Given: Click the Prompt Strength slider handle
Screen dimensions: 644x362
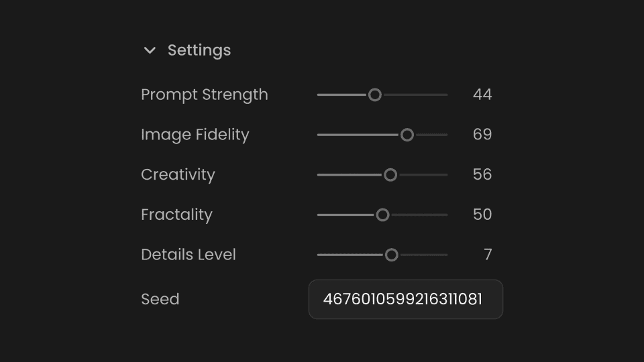Looking at the screenshot, I should pos(375,95).
